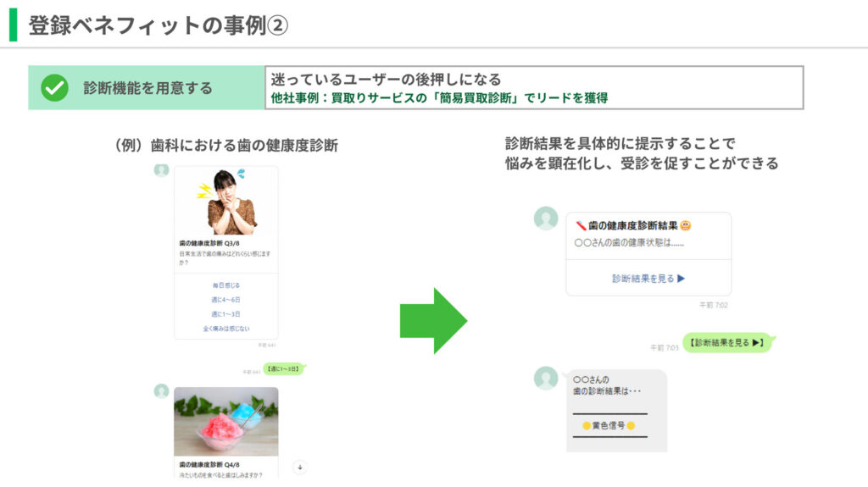Click avatar beside the shaved ice card
This screenshot has width=868, height=487.
pos(161,391)
